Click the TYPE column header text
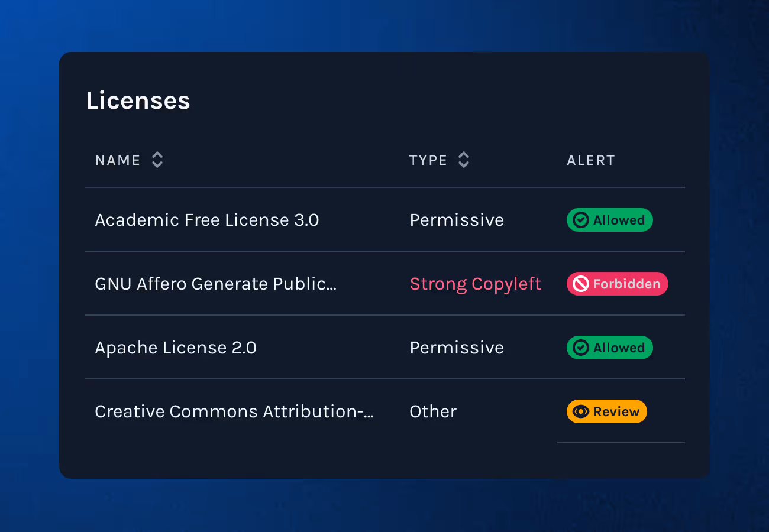This screenshot has width=769, height=532. click(428, 160)
